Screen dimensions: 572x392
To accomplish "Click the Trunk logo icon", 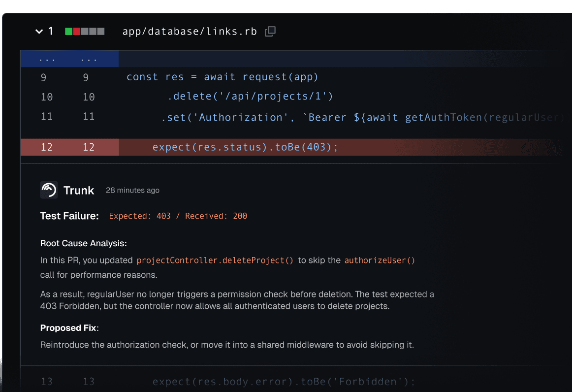I will pyautogui.click(x=49, y=190).
